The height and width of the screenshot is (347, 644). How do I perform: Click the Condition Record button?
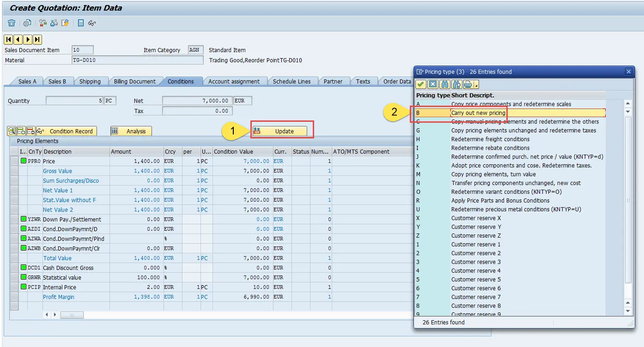tap(67, 131)
